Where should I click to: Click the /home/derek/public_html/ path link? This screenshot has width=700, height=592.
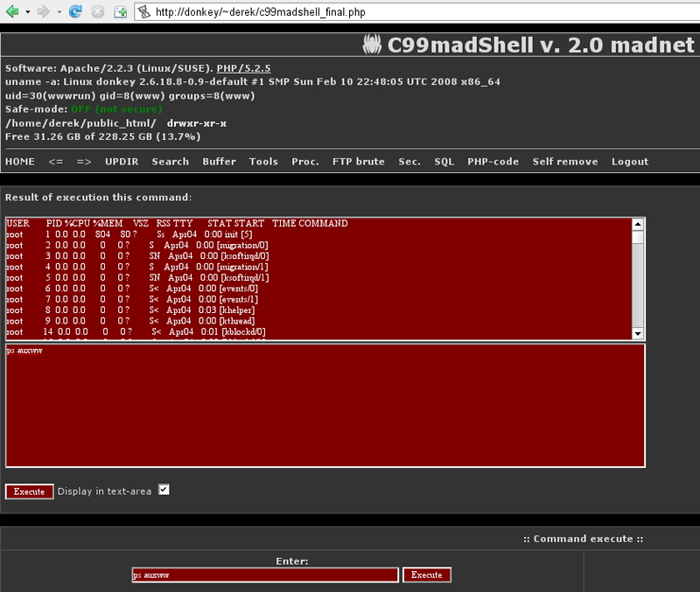(80, 123)
